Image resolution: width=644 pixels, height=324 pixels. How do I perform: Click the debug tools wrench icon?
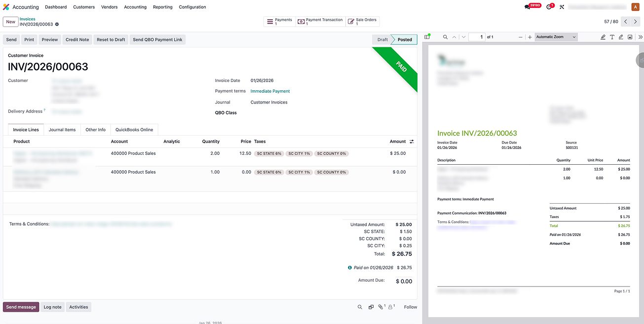tap(562, 7)
